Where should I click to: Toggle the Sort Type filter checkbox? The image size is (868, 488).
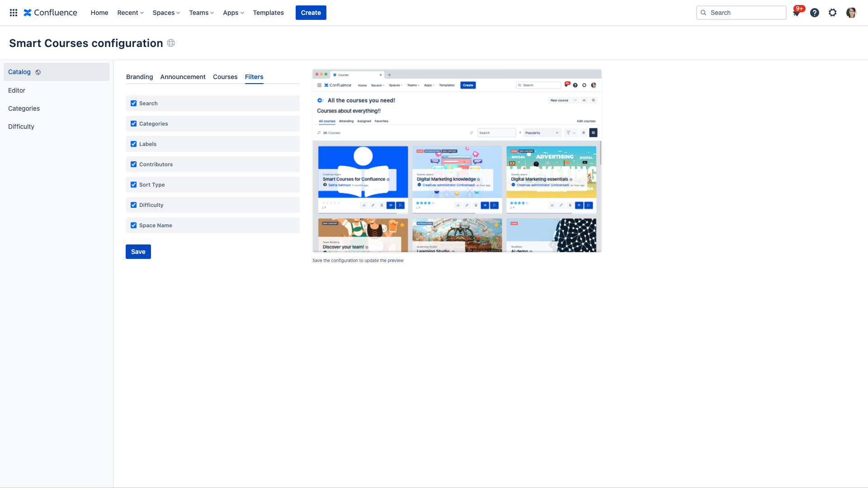(x=133, y=185)
